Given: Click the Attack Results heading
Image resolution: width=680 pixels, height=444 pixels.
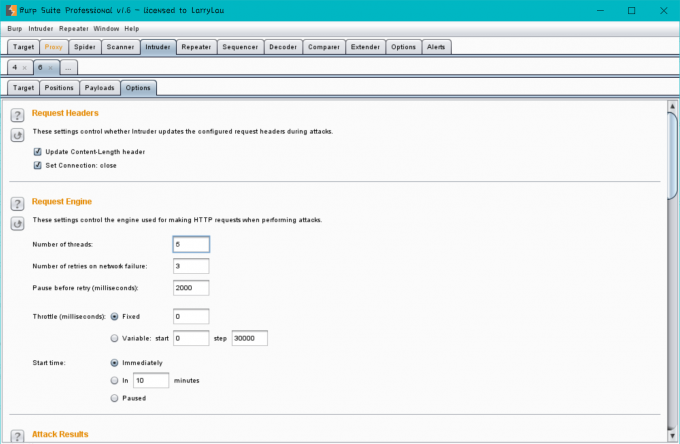Looking at the screenshot, I should (60, 434).
